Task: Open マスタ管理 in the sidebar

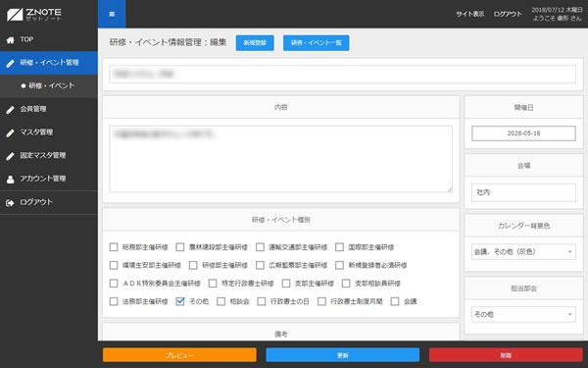Action: [x=49, y=132]
